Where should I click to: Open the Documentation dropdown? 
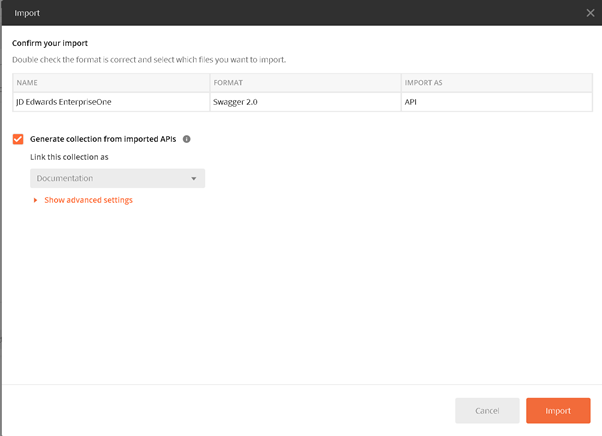pos(117,178)
